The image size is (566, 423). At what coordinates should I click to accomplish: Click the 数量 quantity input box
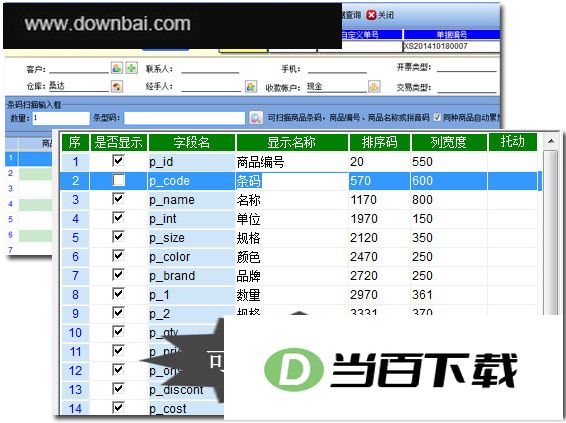tap(61, 118)
